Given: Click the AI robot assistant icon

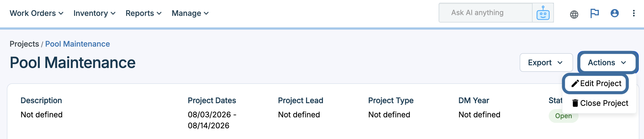Looking at the screenshot, I should (543, 13).
